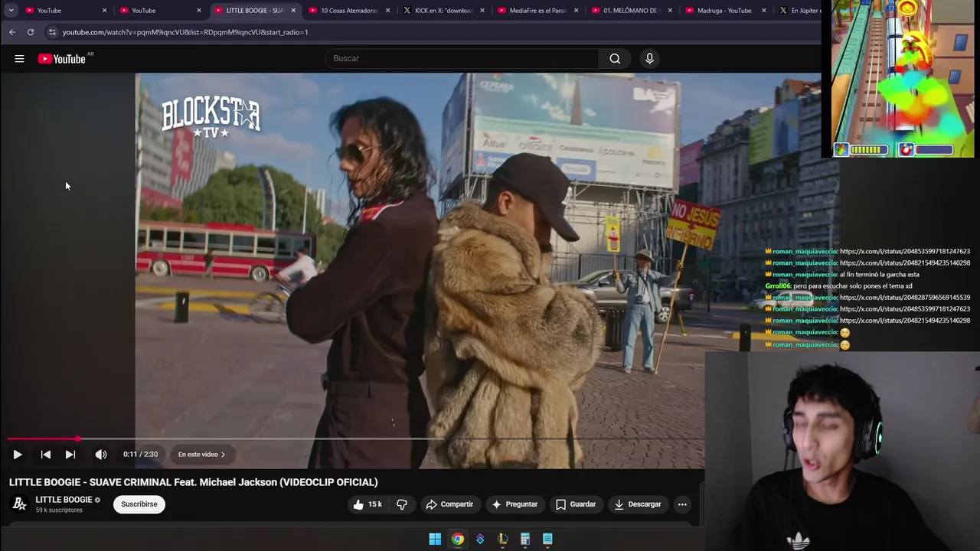The width and height of the screenshot is (980, 551).
Task: Open Calculator from taskbar
Action: (525, 539)
